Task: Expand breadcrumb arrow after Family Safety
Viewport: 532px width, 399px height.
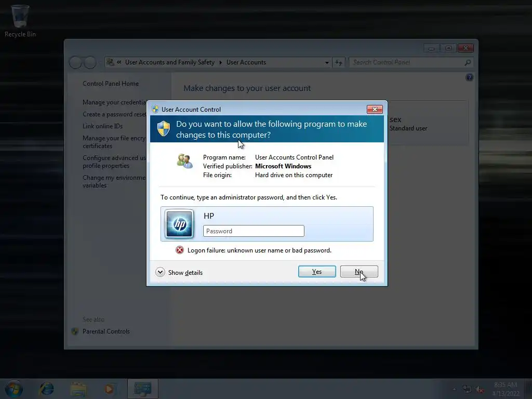Action: click(220, 62)
